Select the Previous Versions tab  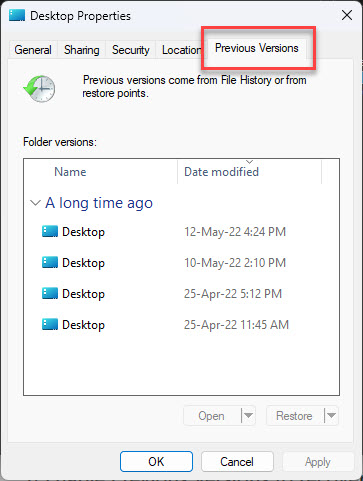point(257,48)
